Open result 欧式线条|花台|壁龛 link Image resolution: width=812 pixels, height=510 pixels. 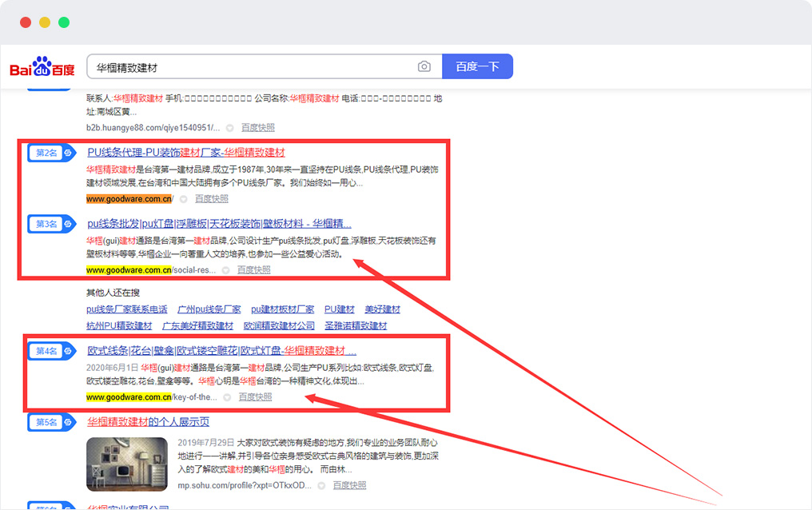[x=221, y=351]
